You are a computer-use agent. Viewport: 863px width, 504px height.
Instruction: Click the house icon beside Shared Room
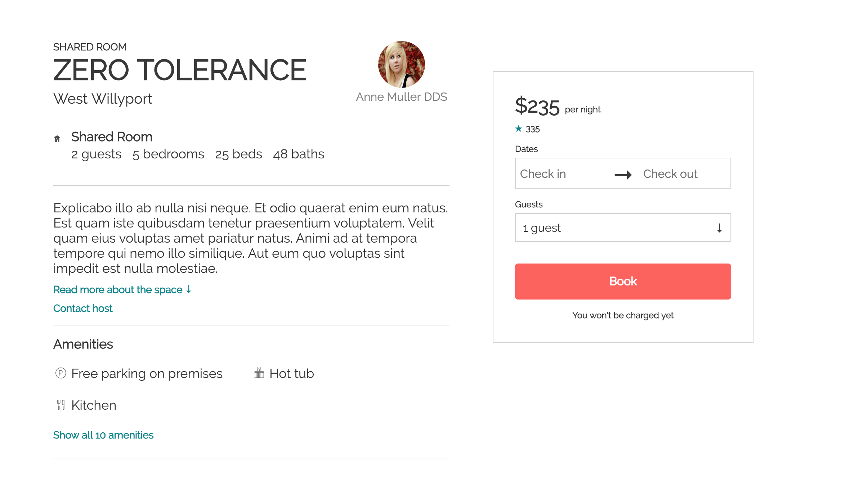(57, 139)
